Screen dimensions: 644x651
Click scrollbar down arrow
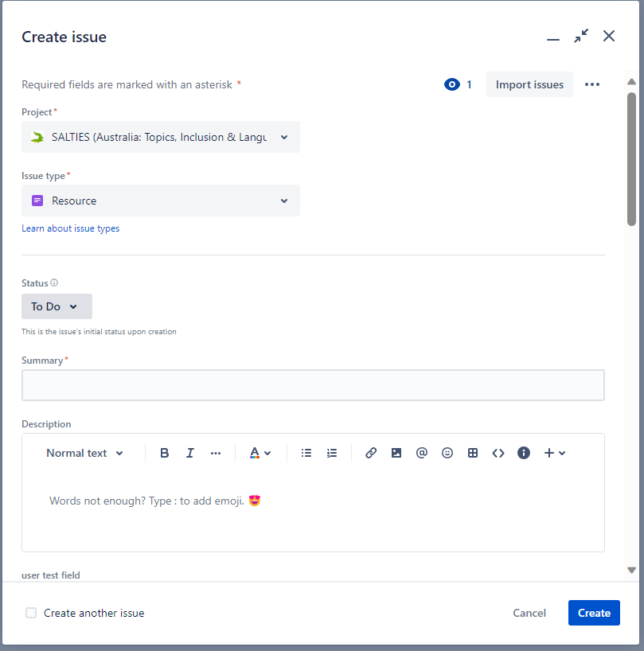pyautogui.click(x=631, y=570)
